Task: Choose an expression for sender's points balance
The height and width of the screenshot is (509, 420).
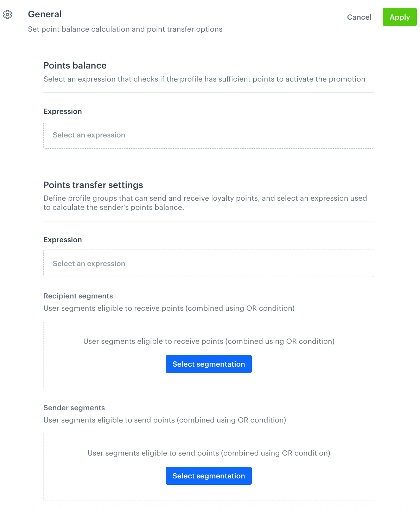Action: (x=209, y=263)
